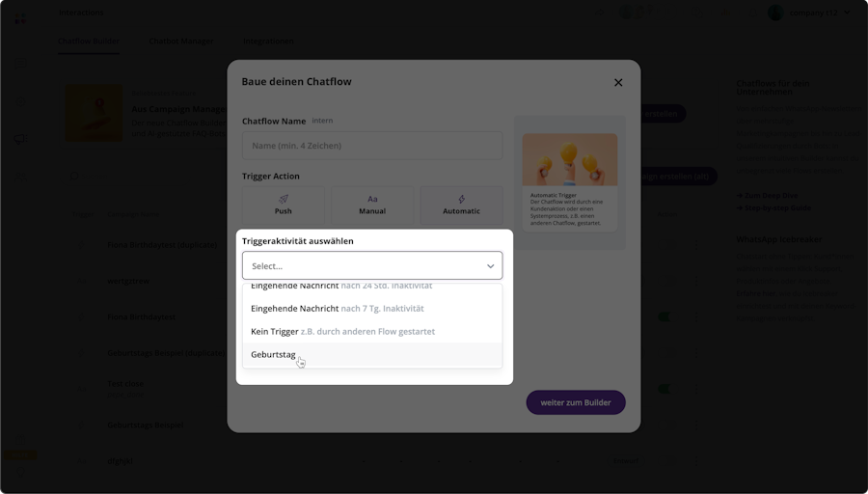
Task: Pick Eingehende Nachricht nach 24 Std. Inaktivität
Action: click(x=340, y=287)
